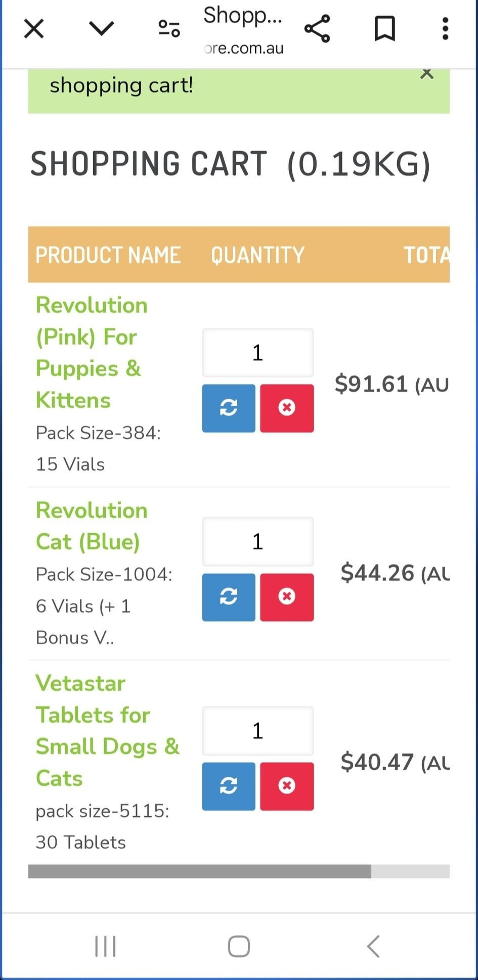The width and height of the screenshot is (478, 980).
Task: Click quantity field for Vetastar Tablets
Action: pyautogui.click(x=258, y=731)
